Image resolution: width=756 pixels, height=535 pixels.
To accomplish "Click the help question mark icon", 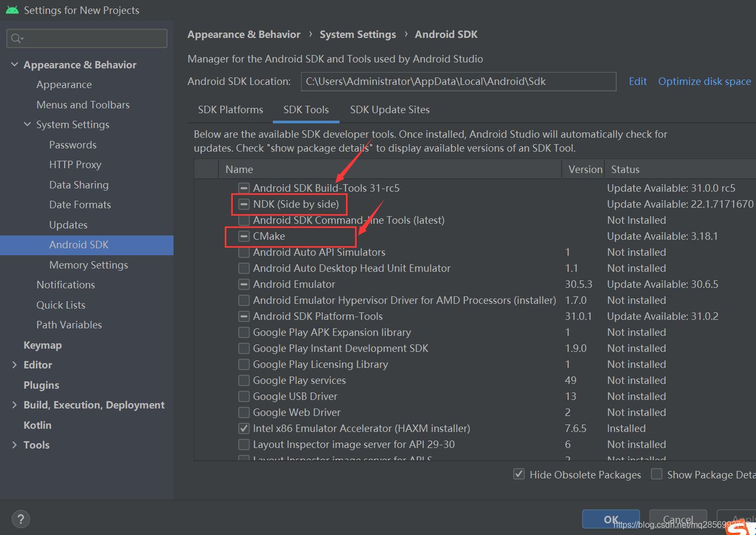I will click(x=21, y=519).
